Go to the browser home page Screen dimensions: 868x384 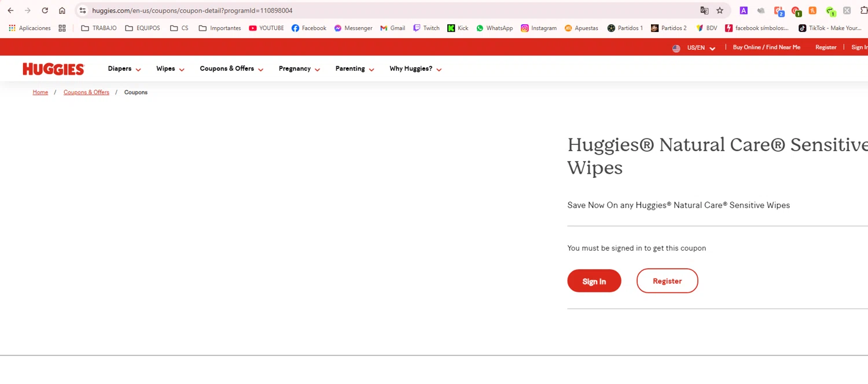pyautogui.click(x=62, y=10)
